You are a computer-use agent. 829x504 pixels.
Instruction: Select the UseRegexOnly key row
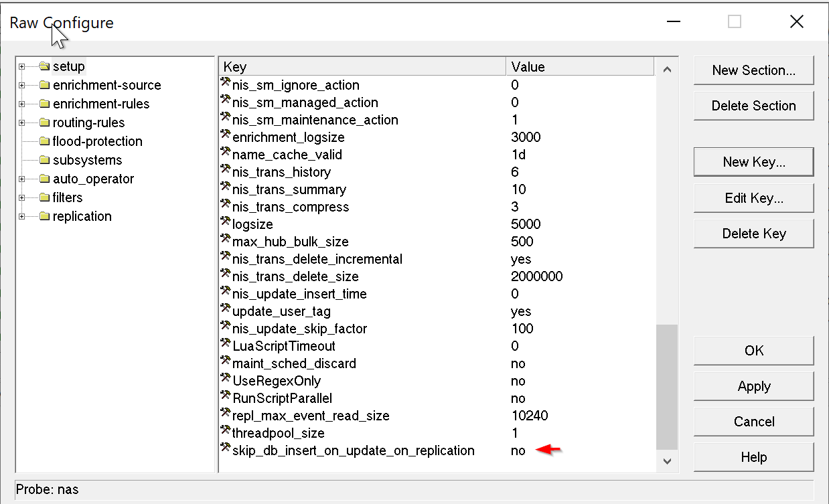[277, 381]
